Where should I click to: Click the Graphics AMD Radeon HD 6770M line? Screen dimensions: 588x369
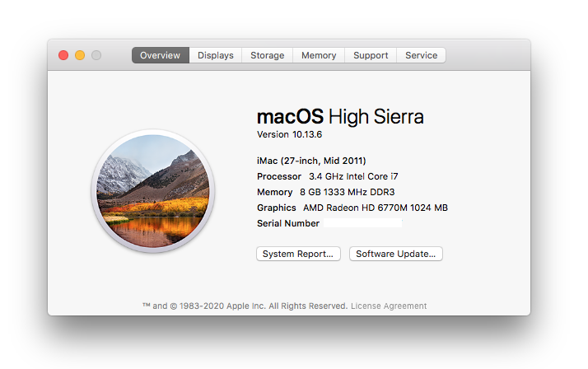[x=352, y=208]
